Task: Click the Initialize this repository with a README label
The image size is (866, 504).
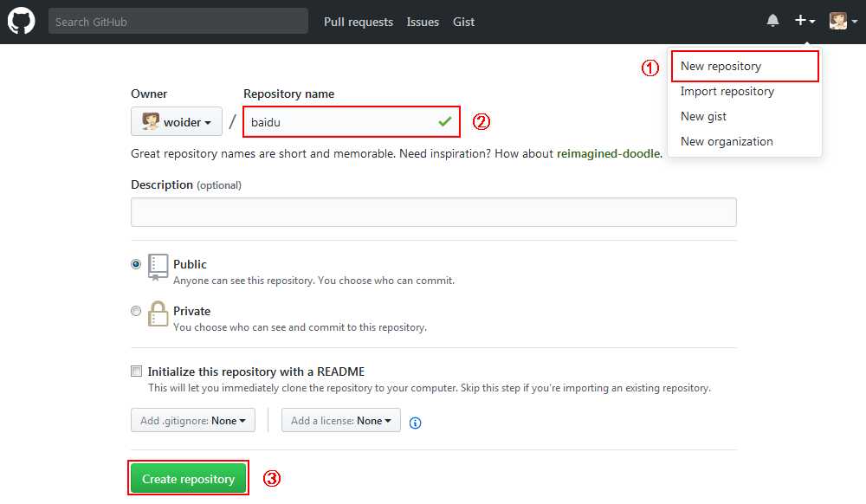Action: click(256, 372)
